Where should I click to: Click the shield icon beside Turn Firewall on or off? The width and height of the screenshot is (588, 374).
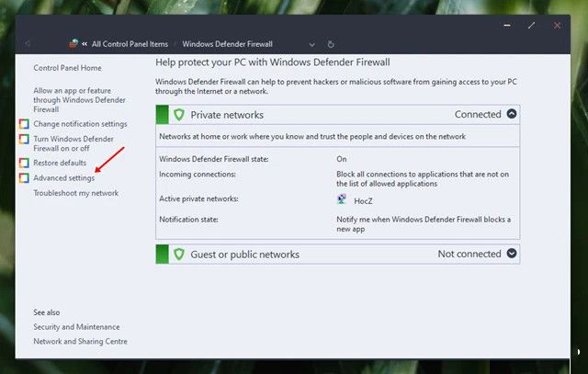(24, 139)
